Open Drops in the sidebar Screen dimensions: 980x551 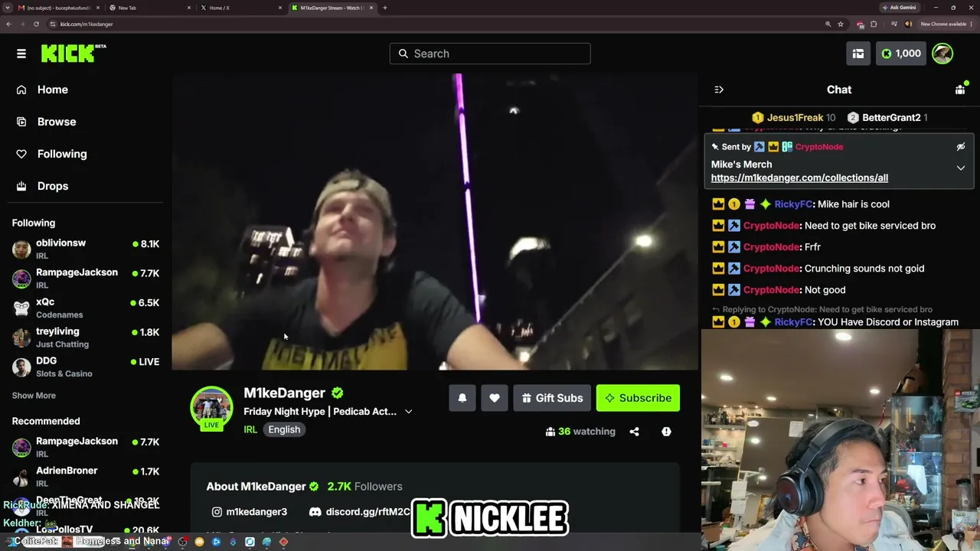53,186
